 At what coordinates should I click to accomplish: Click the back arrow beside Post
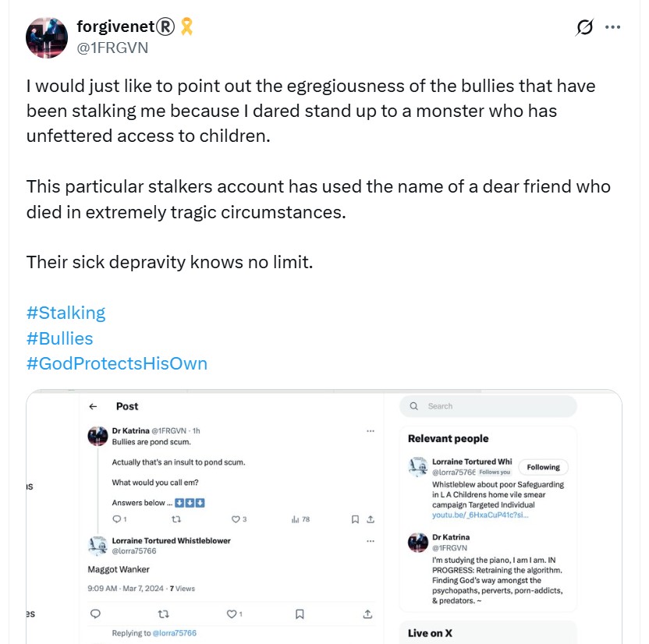[93, 406]
